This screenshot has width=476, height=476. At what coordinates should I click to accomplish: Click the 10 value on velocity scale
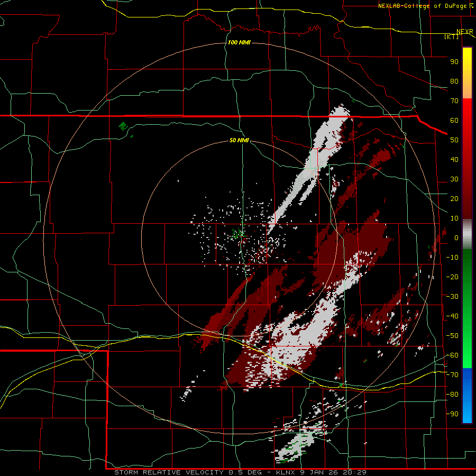454,218
